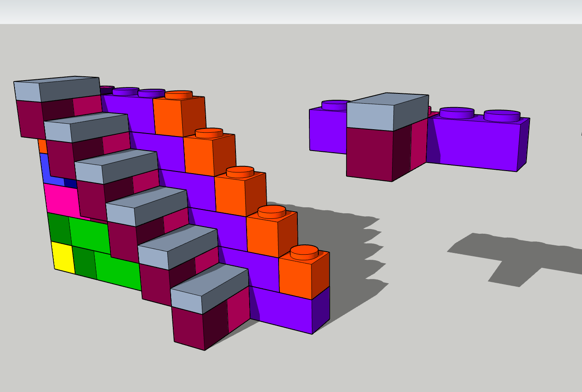This screenshot has height=392, width=582.
Task: Click the topmost gray stair tread
Action: point(57,89)
